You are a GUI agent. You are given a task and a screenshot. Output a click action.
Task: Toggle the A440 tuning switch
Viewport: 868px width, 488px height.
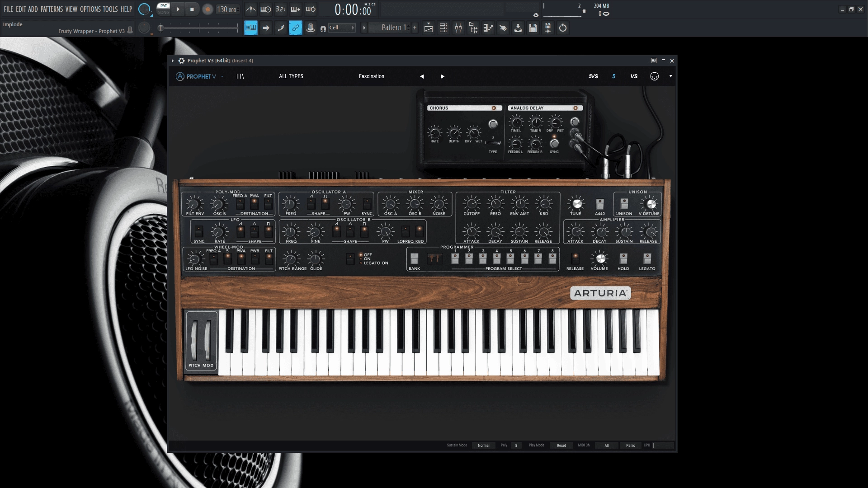pyautogui.click(x=600, y=204)
